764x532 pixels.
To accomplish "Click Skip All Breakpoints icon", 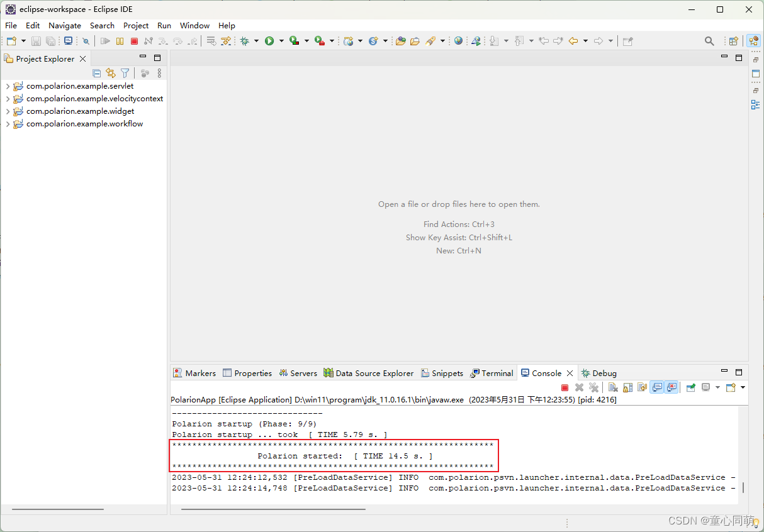I will pyautogui.click(x=86, y=41).
